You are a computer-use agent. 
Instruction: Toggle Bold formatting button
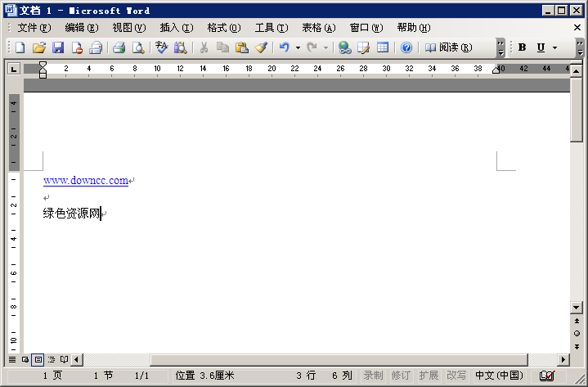523,47
